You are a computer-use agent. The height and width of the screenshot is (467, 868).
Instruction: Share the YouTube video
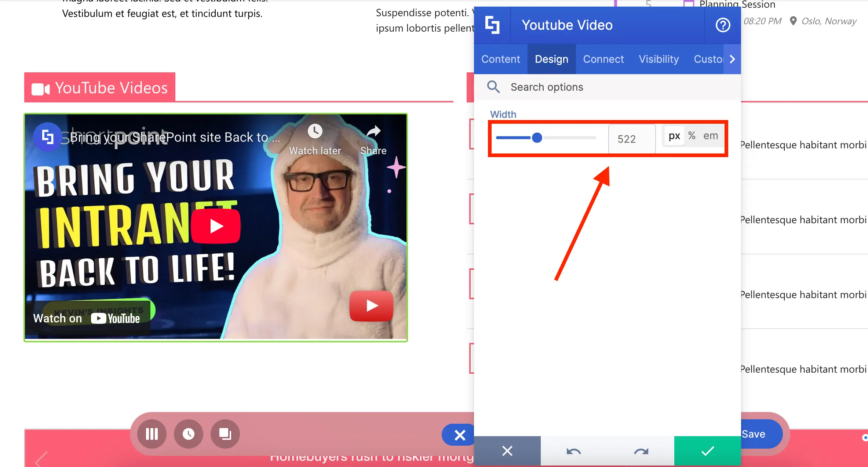pyautogui.click(x=373, y=140)
